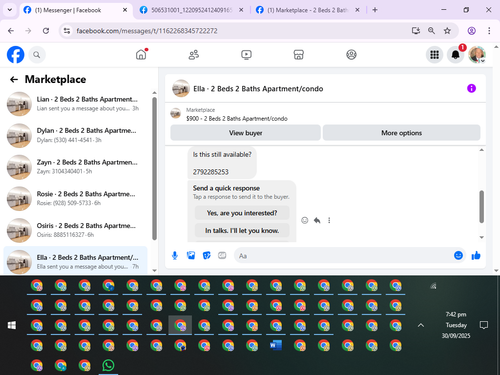Click the More options button
Viewport: 500px width, 375px height.
pos(401,133)
